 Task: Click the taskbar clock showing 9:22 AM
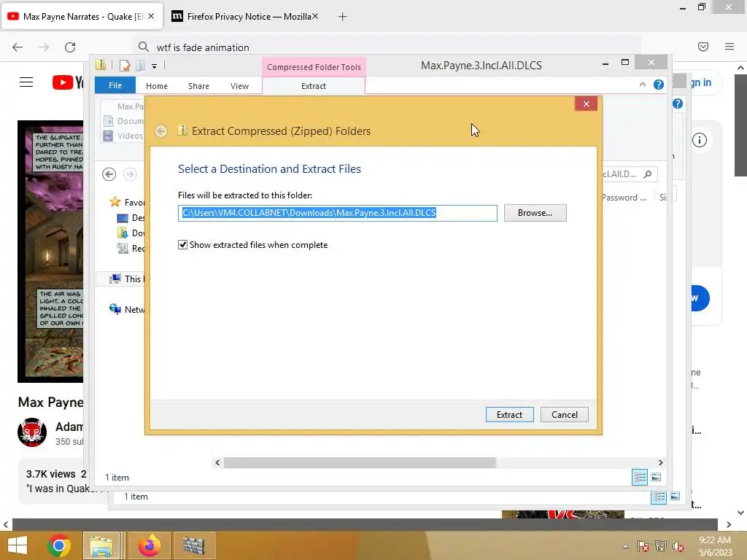[715, 546]
